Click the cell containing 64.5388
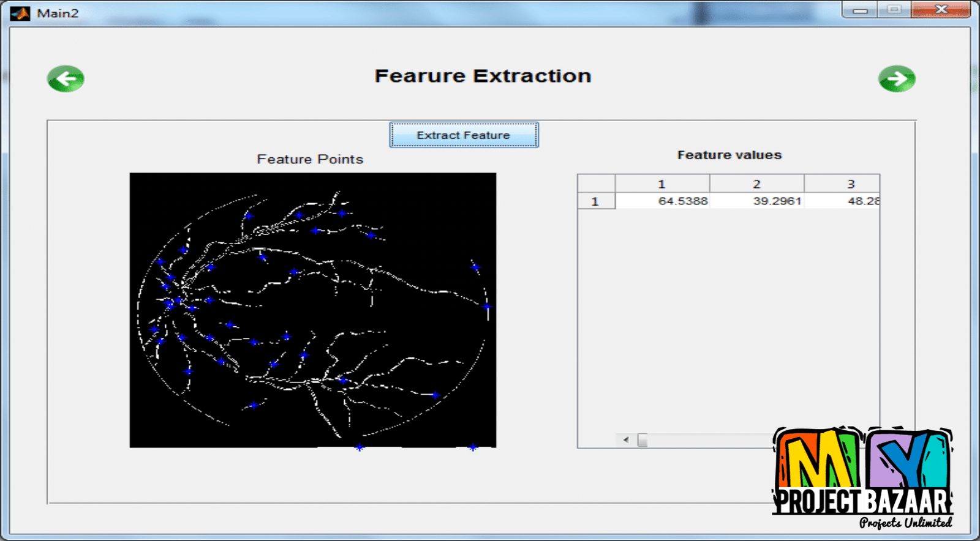Screen dimensions: 980x541 pos(663,201)
